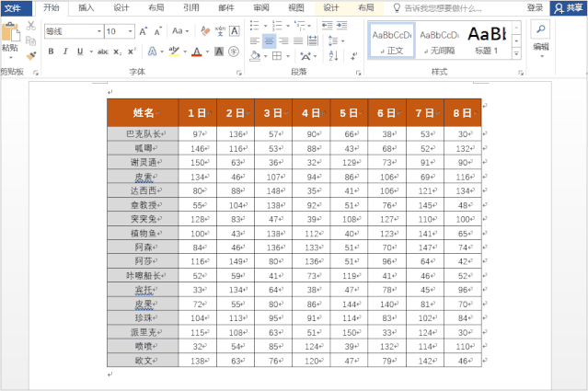Click name cell 欧文
588x391 pixels.
click(143, 361)
